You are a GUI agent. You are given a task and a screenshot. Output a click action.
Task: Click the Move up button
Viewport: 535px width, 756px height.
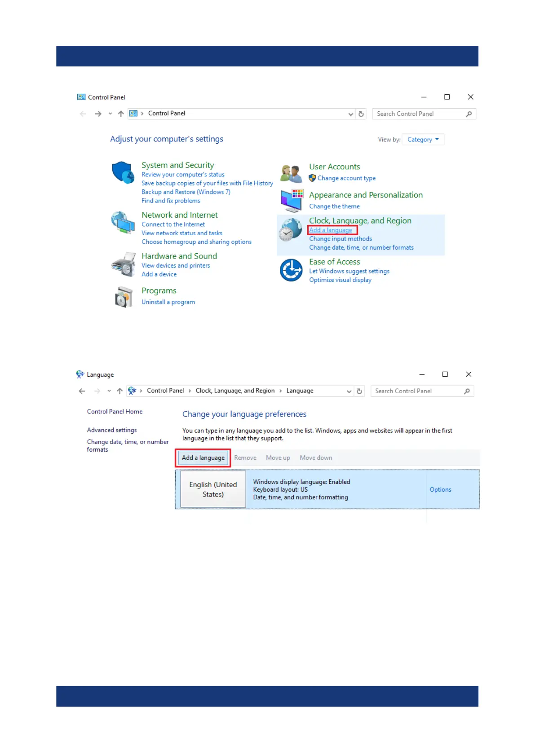tap(278, 458)
